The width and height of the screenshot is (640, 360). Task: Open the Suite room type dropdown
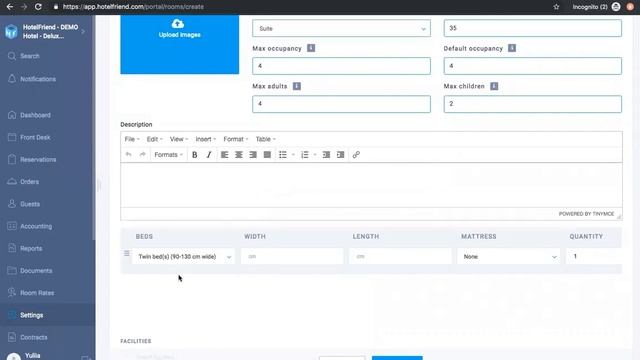pyautogui.click(x=341, y=29)
